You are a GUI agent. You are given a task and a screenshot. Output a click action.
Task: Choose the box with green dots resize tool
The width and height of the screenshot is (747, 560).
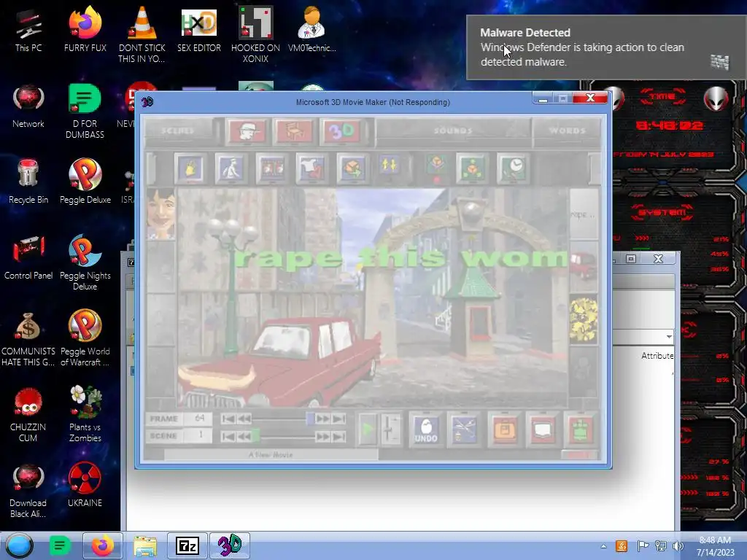[472, 168]
